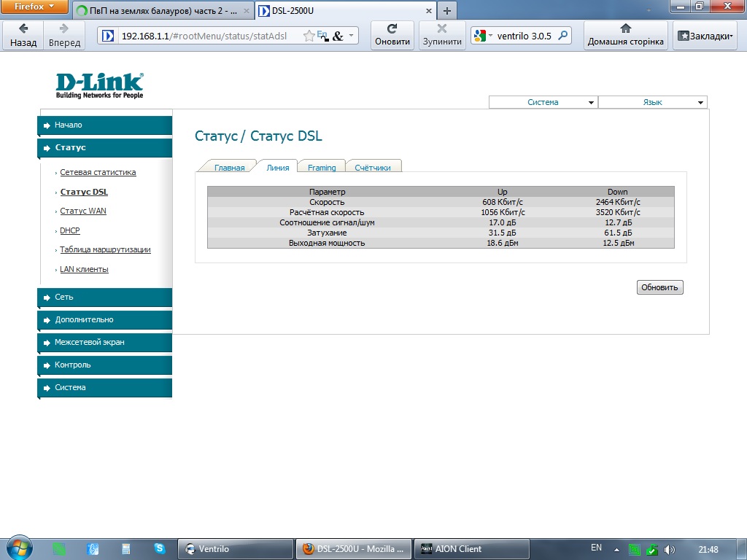Viewport: 747px width, 560px height.
Task: Expand the Начало menu section
Action: [105, 125]
